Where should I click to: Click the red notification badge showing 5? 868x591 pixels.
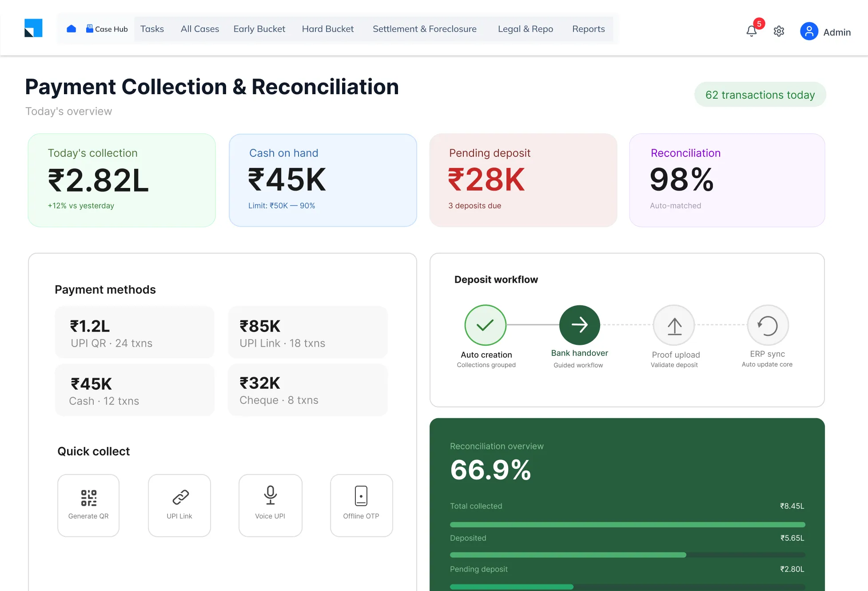tap(759, 24)
